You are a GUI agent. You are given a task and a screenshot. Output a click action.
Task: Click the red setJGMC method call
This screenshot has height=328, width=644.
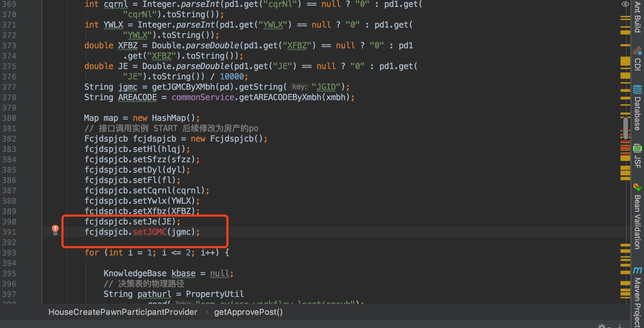coord(150,232)
